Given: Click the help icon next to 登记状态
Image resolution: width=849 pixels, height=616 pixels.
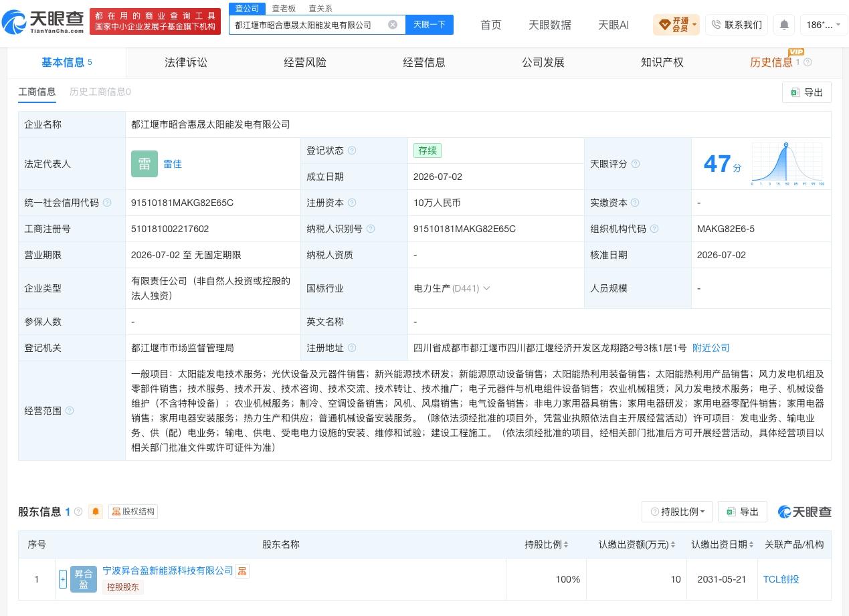Looking at the screenshot, I should coord(352,150).
